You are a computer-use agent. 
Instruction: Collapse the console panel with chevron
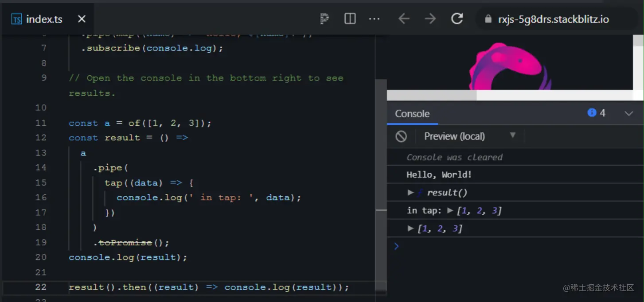(628, 113)
